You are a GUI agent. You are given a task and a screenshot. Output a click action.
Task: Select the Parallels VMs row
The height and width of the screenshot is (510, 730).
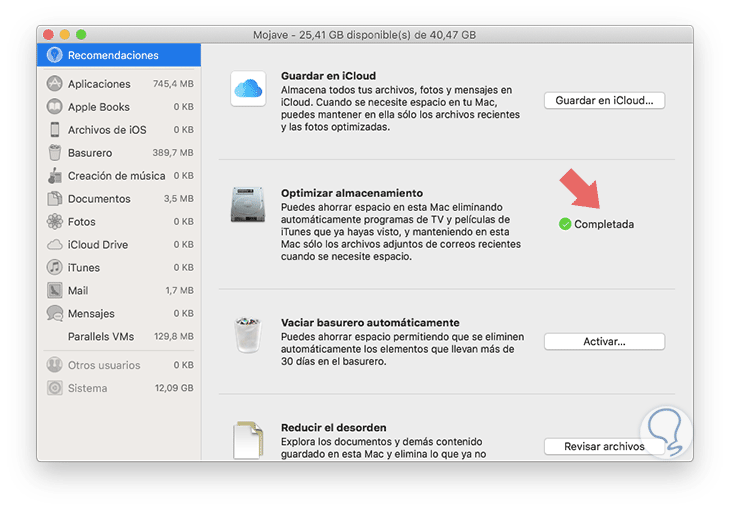pyautogui.click(x=119, y=336)
